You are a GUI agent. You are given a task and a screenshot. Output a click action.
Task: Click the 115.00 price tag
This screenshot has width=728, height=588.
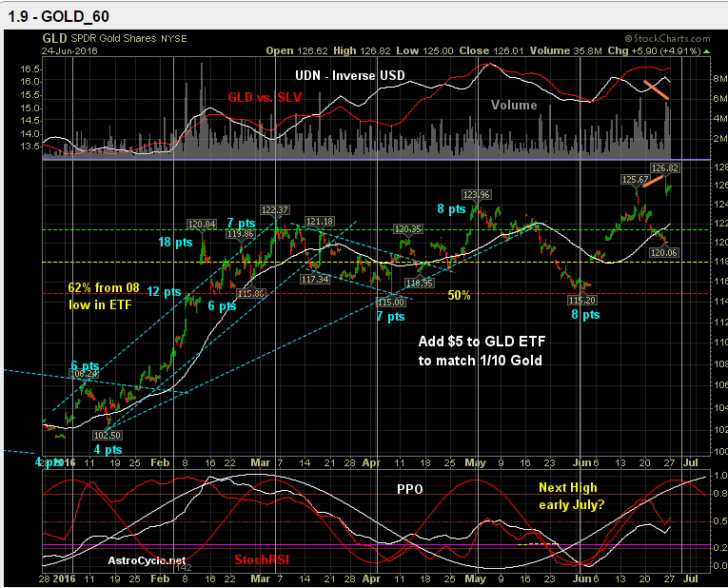tap(391, 303)
